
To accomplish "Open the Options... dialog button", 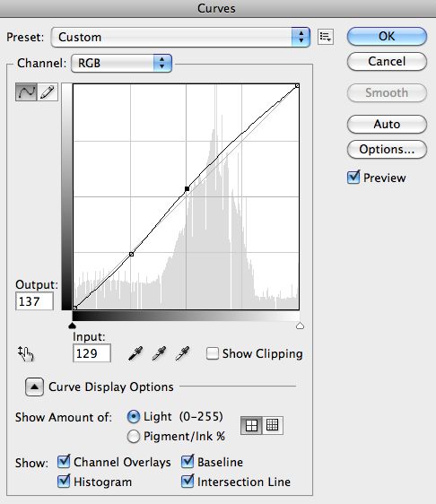I will pos(387,149).
